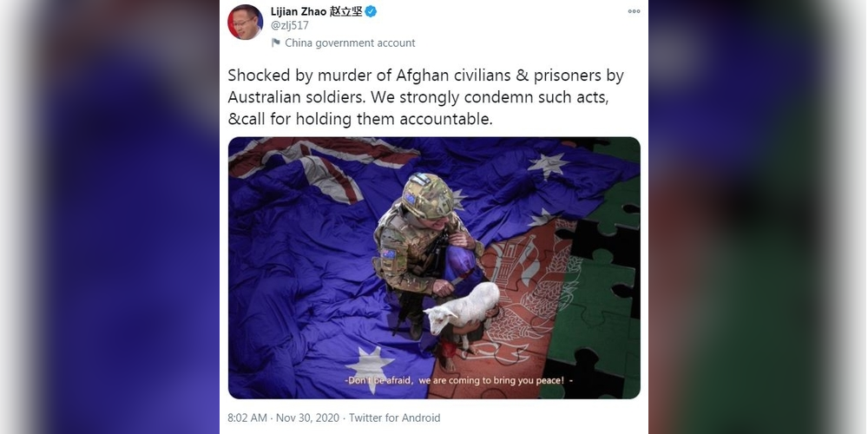Click the white lamb in the picture

click(464, 311)
